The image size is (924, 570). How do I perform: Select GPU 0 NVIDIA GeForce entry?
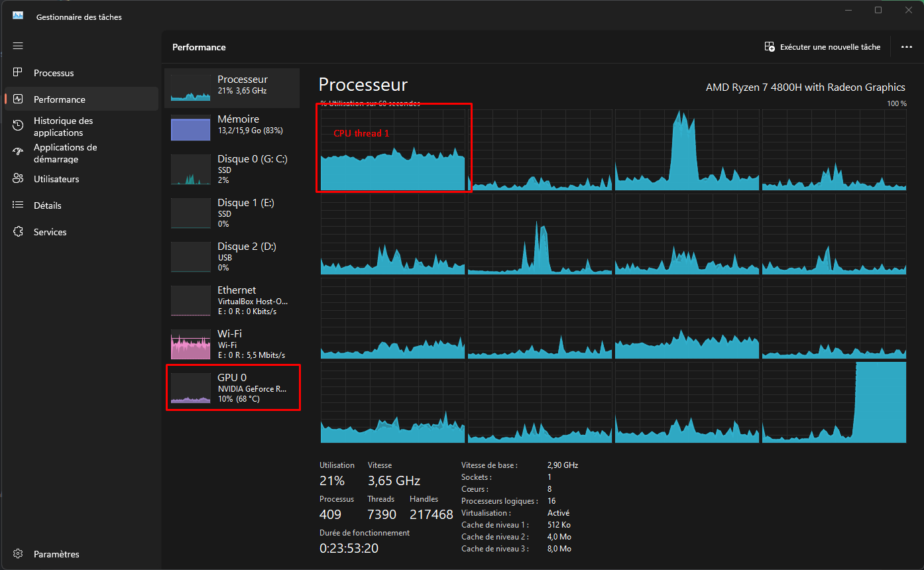tap(232, 388)
